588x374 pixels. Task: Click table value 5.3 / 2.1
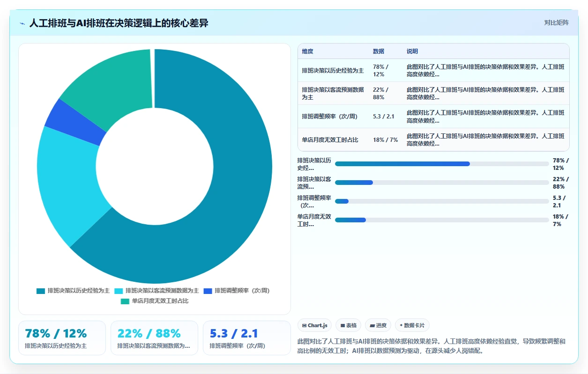tap(384, 117)
